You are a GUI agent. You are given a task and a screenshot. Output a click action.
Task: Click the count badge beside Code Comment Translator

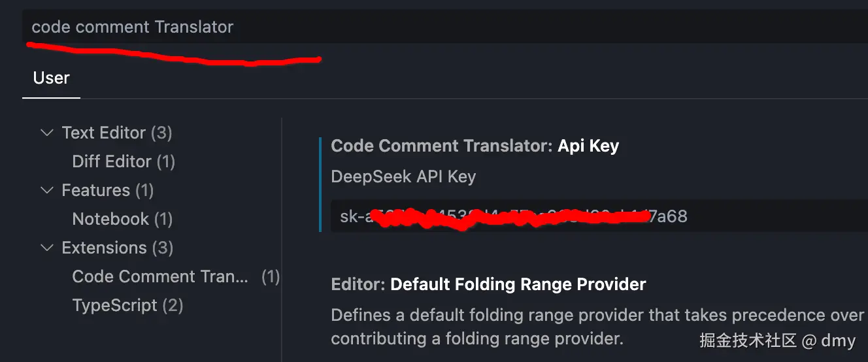point(271,276)
